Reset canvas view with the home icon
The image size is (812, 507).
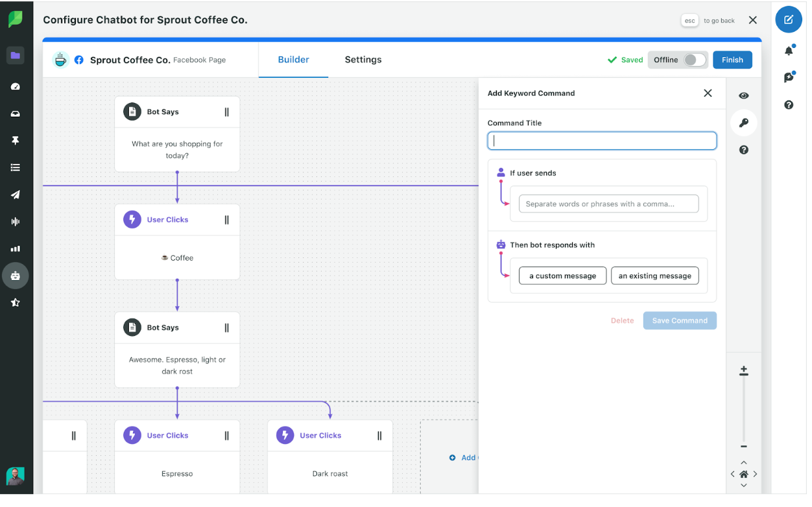744,474
